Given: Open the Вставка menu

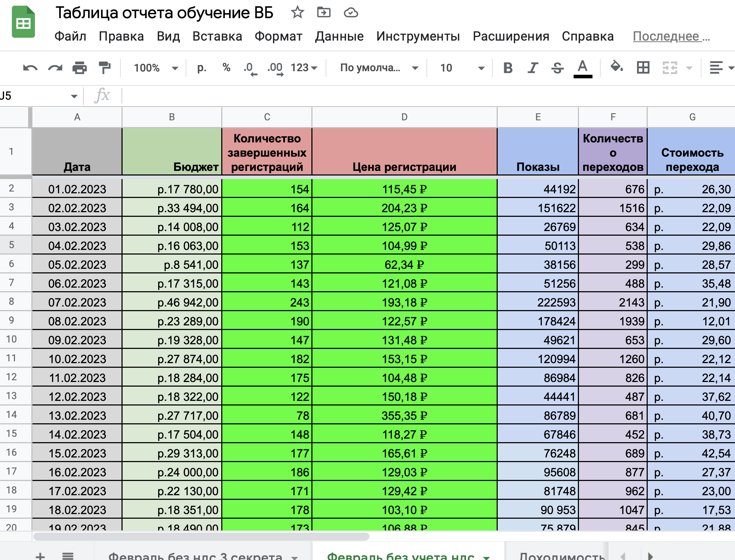Looking at the screenshot, I should click(x=217, y=36).
